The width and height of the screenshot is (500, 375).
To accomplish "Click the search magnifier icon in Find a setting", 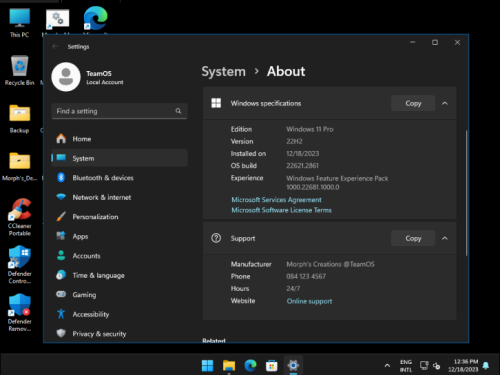I will [178, 111].
